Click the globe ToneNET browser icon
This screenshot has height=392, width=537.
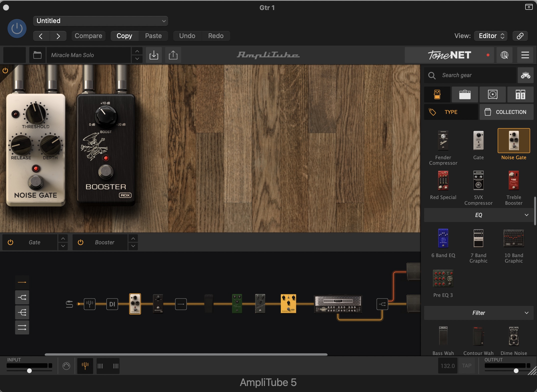504,55
